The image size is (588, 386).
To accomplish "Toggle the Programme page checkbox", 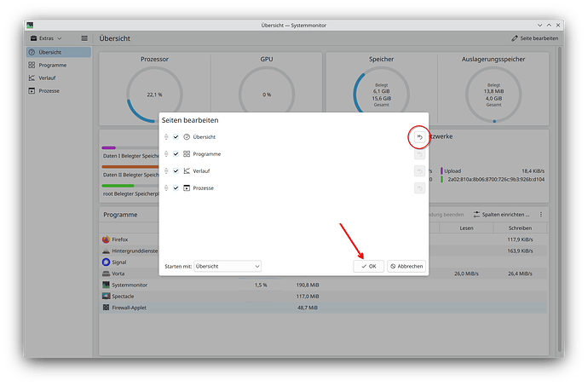I will [176, 154].
